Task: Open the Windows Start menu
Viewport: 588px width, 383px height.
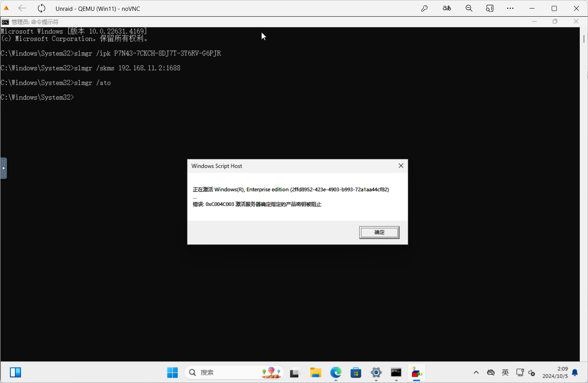Action: [x=172, y=373]
